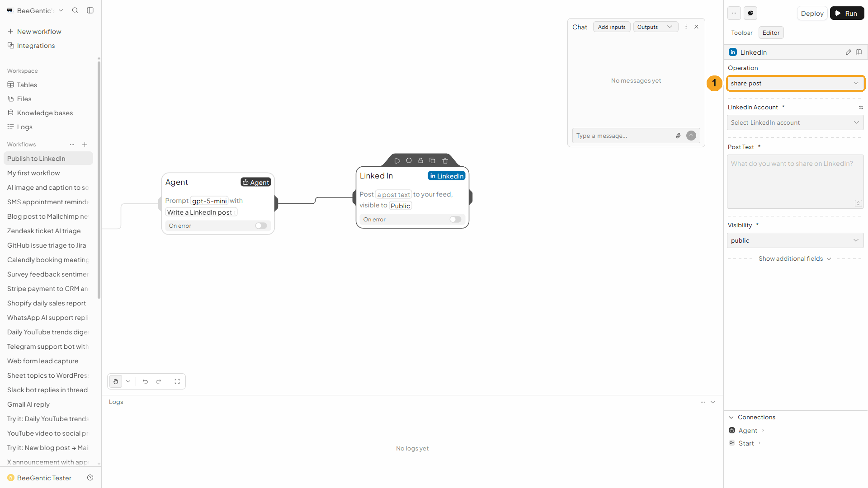The height and width of the screenshot is (488, 868).
Task: Send the chat message with arrow button
Action: click(691, 136)
